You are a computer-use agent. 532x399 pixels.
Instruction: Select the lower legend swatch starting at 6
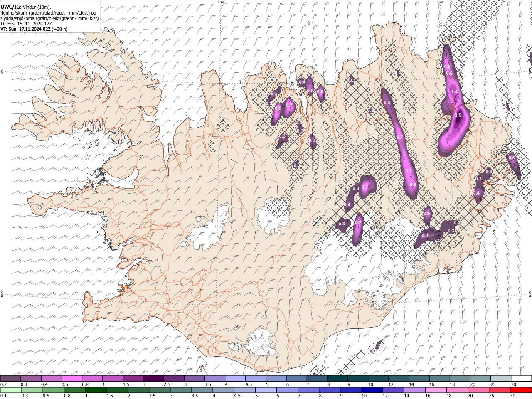tap(286, 390)
